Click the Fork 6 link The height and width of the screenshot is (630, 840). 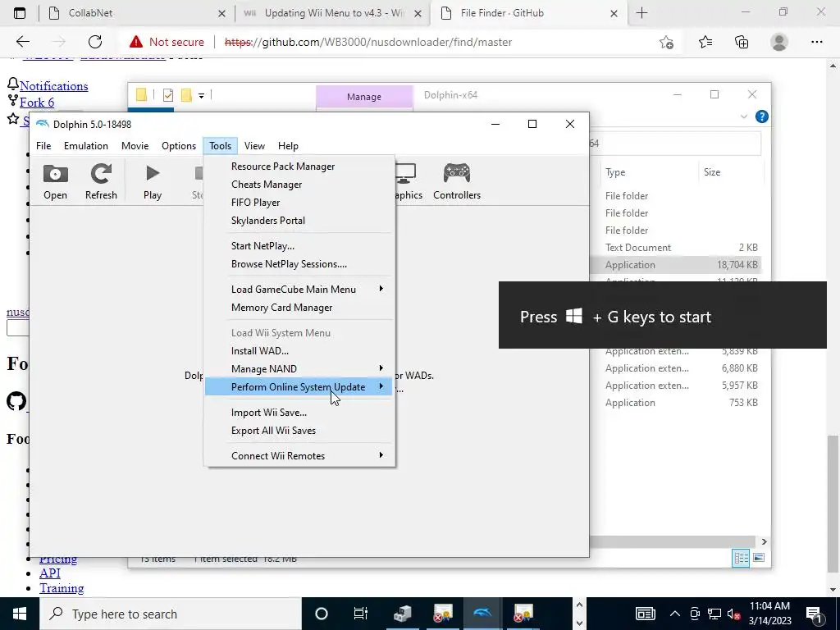[x=37, y=102]
